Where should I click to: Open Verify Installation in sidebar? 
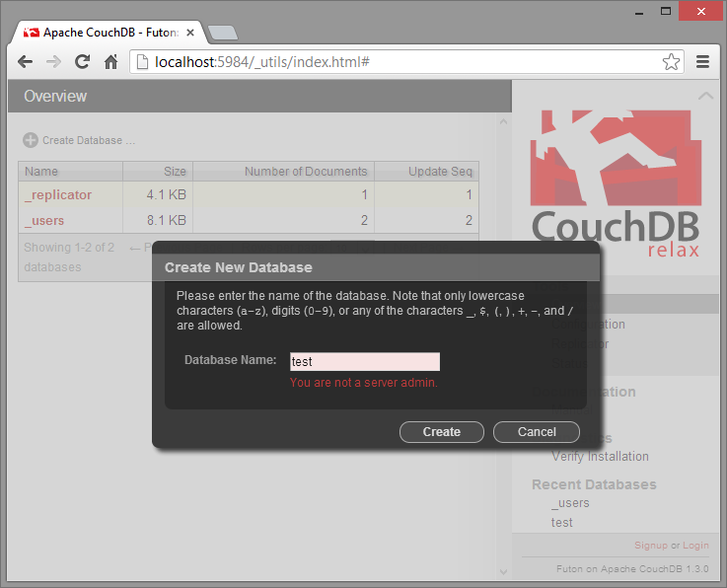(600, 457)
